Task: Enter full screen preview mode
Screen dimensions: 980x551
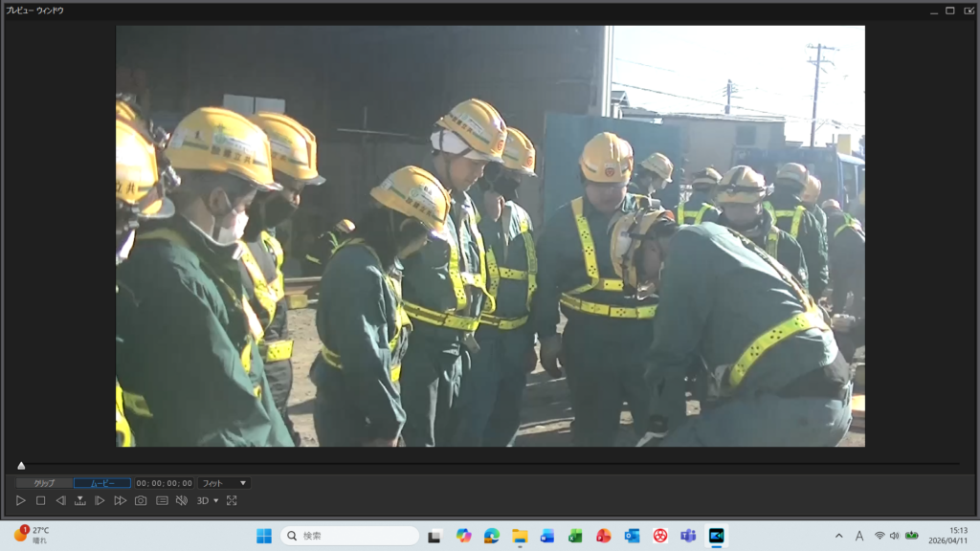Action: click(x=232, y=500)
